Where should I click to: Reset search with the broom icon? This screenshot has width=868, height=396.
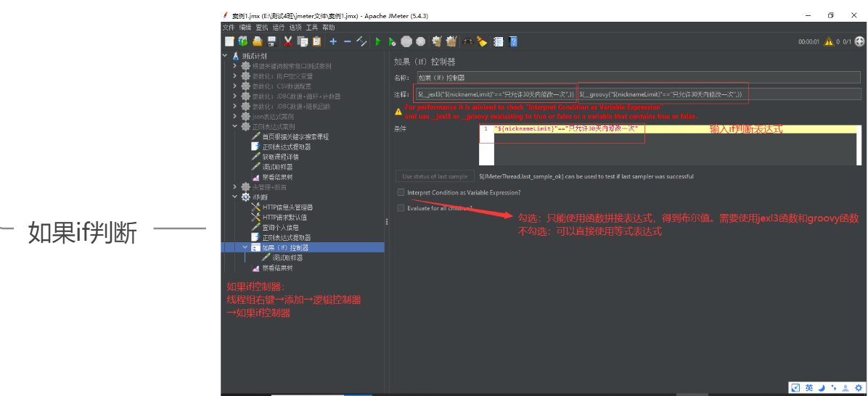tap(482, 41)
